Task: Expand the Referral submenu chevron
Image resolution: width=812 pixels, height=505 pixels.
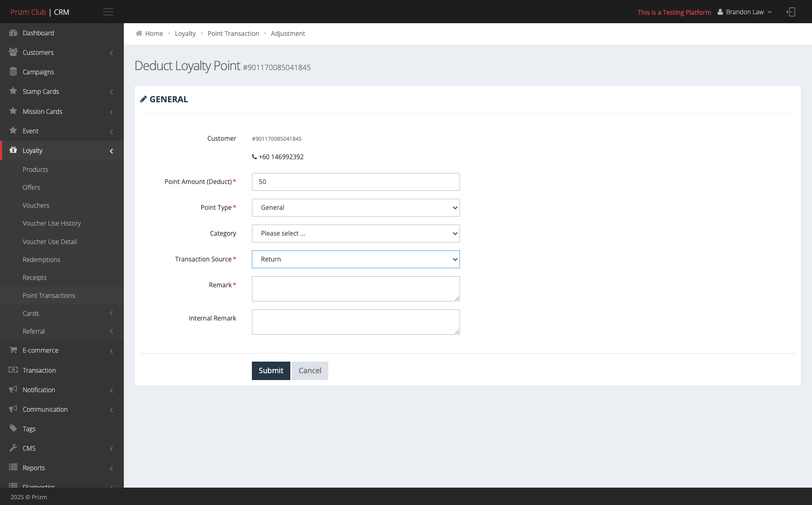Action: [111, 331]
